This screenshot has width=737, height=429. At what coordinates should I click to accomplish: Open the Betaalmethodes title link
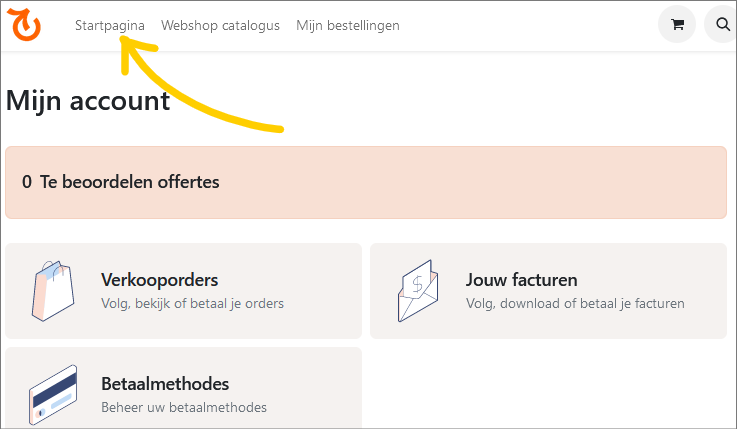(x=165, y=384)
